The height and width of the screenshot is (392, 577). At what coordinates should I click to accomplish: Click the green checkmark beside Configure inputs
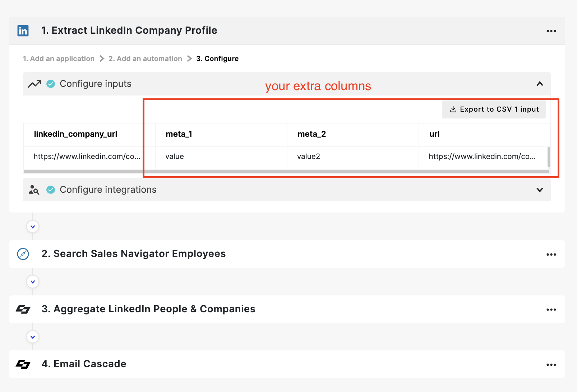click(51, 84)
